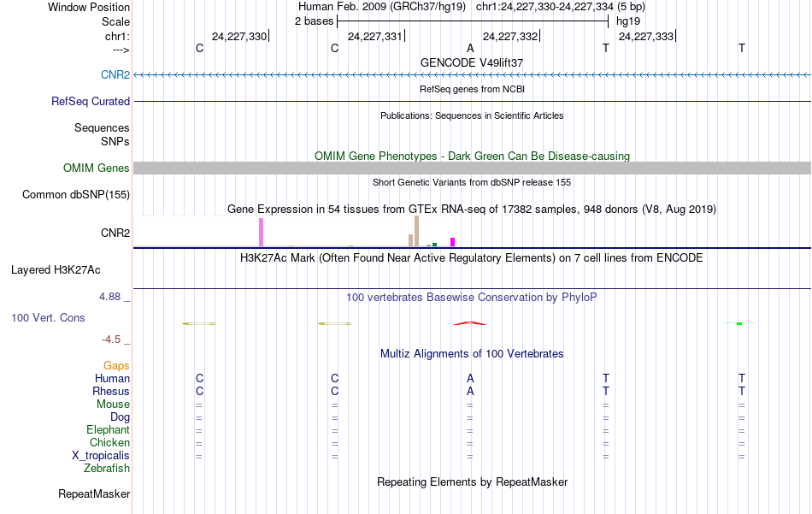Click the Zebrafish species label
812x514 pixels.
click(107, 469)
